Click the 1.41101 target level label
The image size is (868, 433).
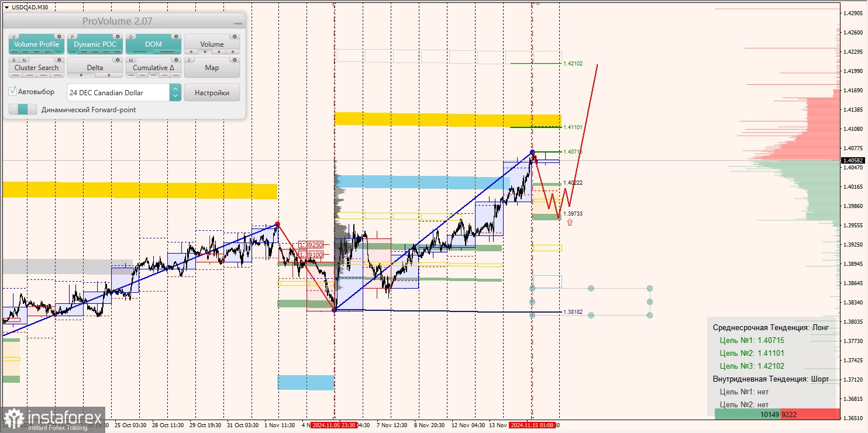point(573,127)
